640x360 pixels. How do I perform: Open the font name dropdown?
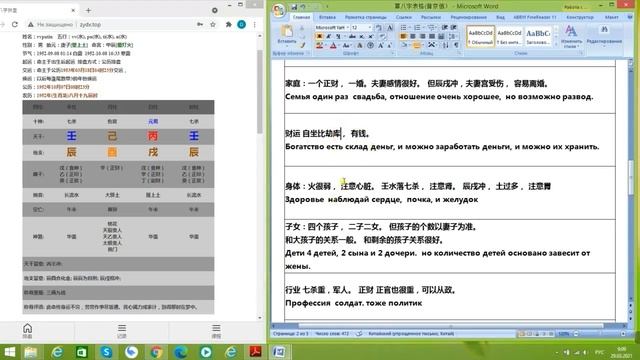point(347,27)
